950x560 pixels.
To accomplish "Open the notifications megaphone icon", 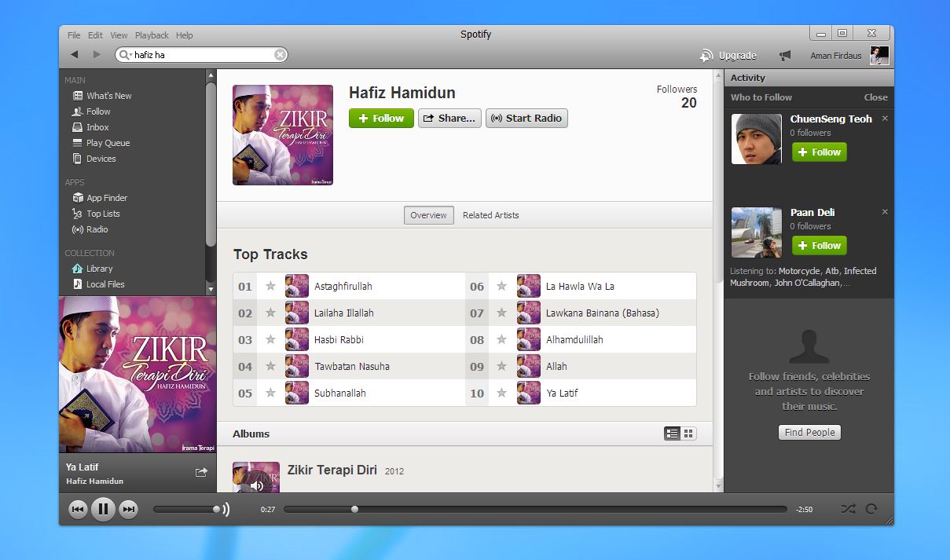I will click(x=785, y=56).
